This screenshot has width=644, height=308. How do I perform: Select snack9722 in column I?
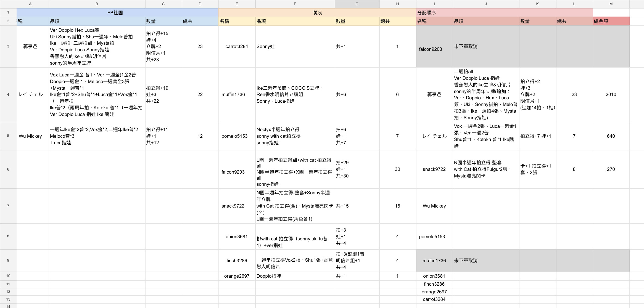click(x=434, y=169)
